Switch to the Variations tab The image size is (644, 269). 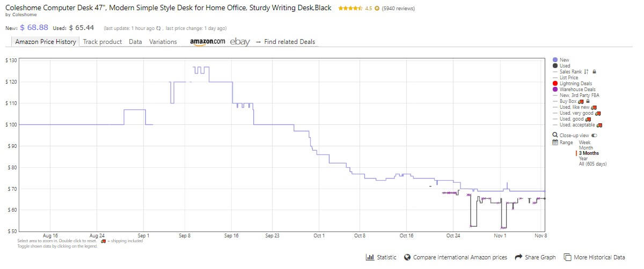[163, 42]
